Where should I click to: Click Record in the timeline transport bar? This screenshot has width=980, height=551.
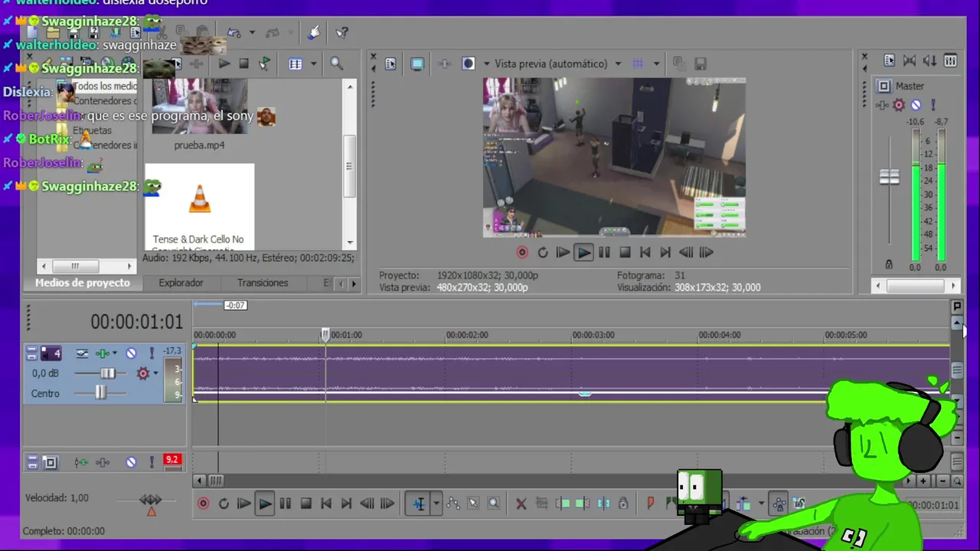204,504
